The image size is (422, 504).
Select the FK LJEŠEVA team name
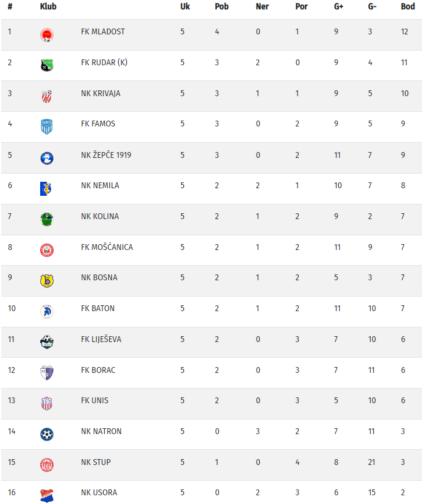pyautogui.click(x=101, y=339)
